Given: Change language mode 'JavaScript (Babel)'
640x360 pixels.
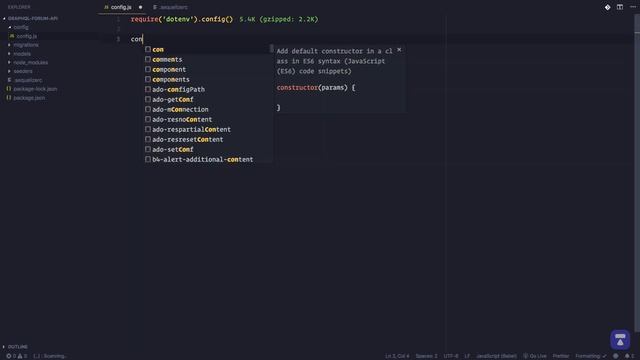Looking at the screenshot, I should [x=496, y=356].
